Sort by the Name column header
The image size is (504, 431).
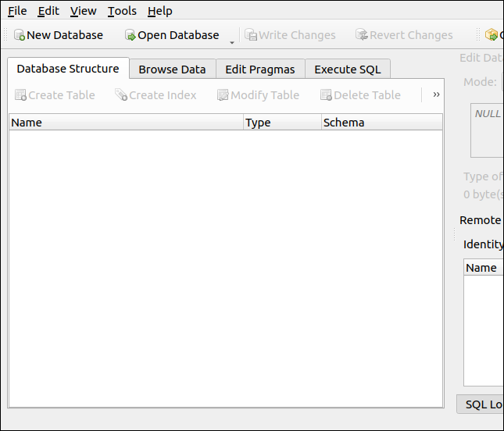pyautogui.click(x=126, y=123)
